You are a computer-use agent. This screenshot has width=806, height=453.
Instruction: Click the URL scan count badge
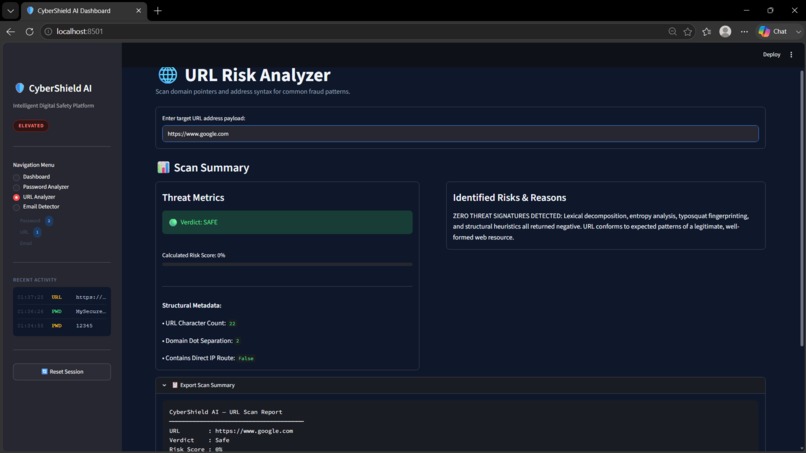37,232
